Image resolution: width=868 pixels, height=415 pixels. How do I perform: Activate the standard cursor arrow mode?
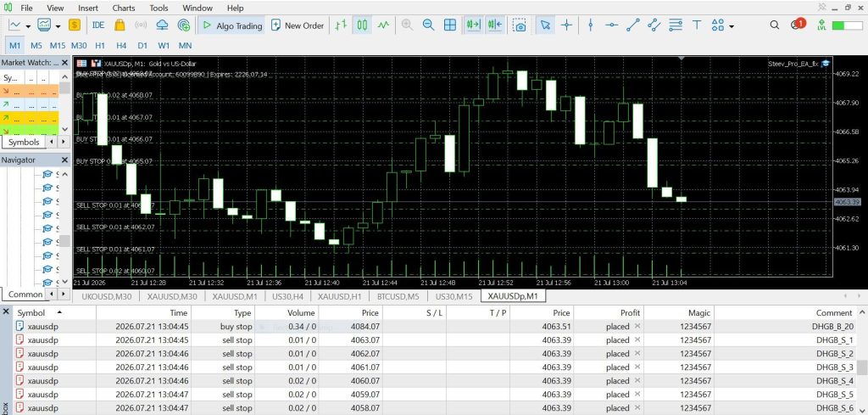click(x=545, y=25)
